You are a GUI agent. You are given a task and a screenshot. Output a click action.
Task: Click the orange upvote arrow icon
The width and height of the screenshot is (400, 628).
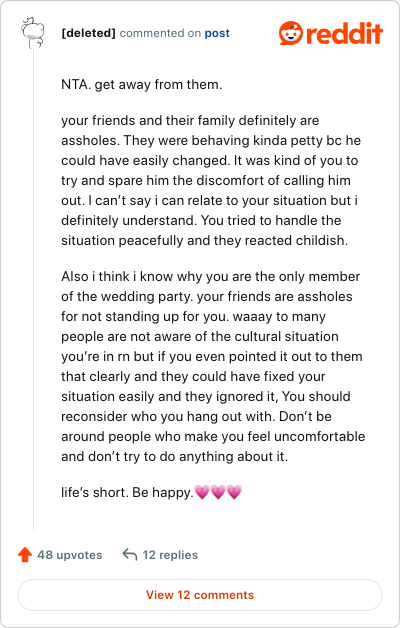[x=25, y=555]
